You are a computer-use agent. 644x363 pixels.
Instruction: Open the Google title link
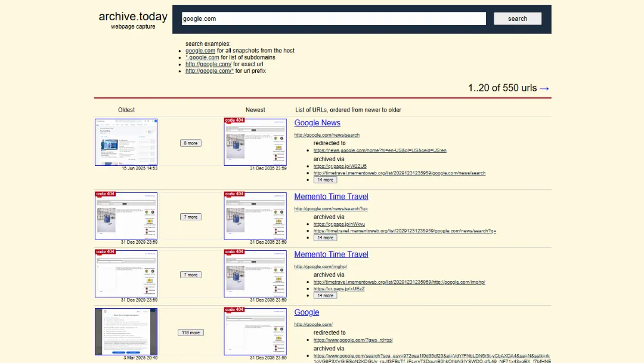point(306,312)
